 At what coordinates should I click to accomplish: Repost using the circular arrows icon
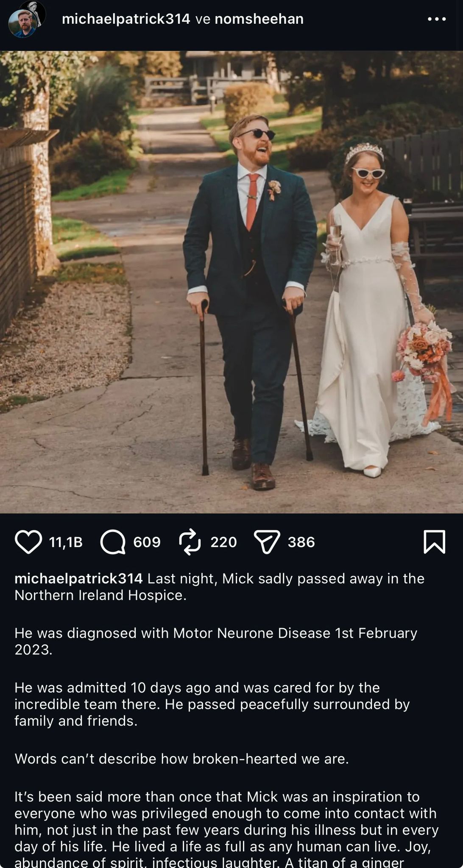[190, 542]
